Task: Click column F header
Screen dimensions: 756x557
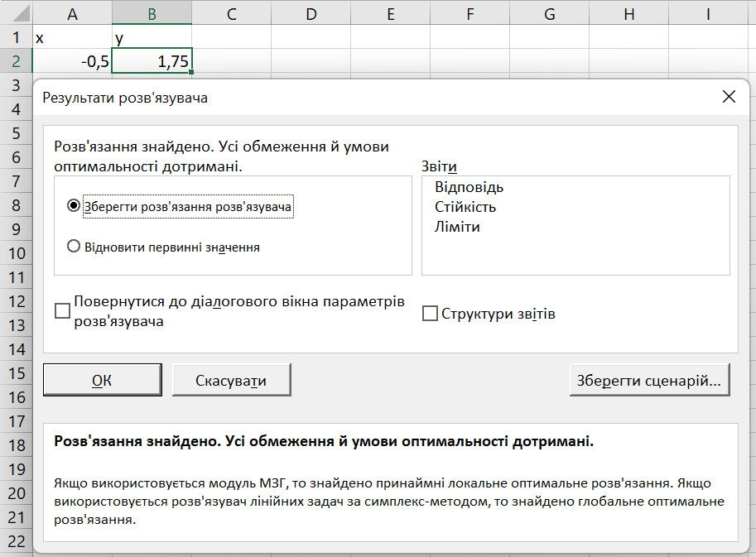Action: tap(469, 12)
